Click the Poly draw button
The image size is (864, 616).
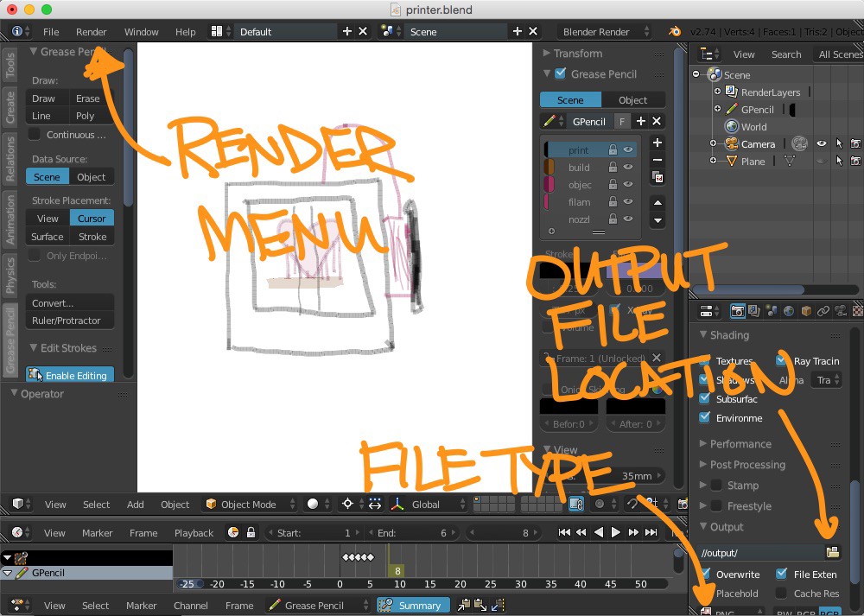(92, 116)
